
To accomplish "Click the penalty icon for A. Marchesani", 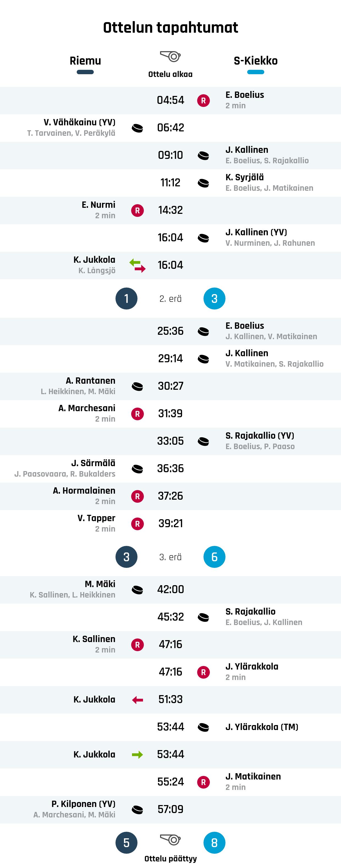I will tap(137, 414).
